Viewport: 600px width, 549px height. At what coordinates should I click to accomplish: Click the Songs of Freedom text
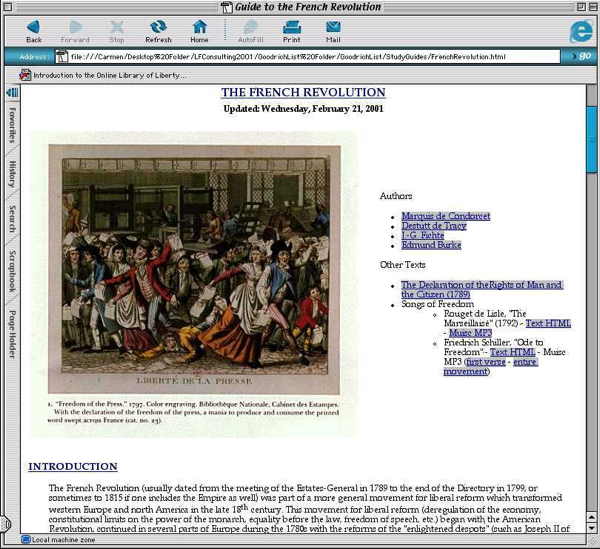[437, 304]
